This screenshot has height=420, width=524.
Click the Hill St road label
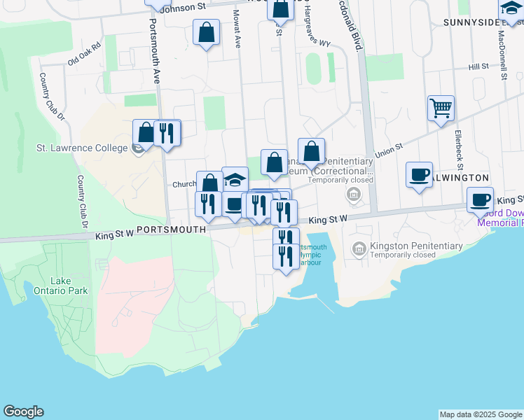click(478, 66)
